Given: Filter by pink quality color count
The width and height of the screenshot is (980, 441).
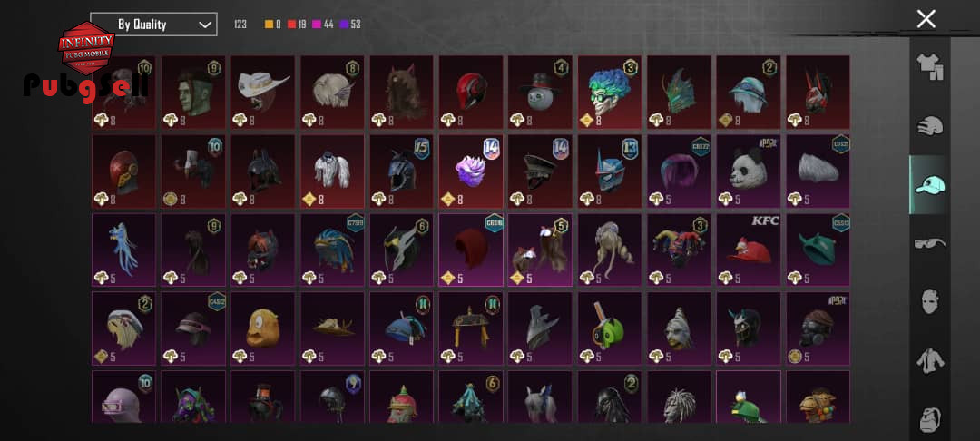Looking at the screenshot, I should (x=324, y=24).
